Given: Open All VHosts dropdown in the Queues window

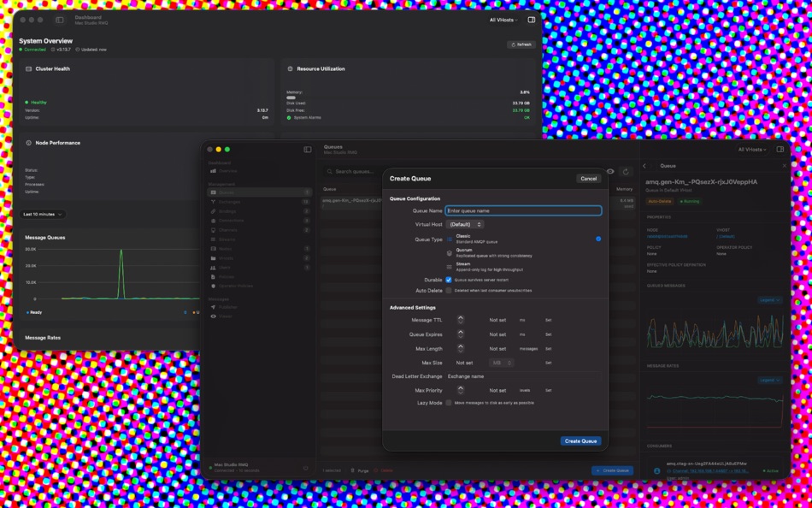Looking at the screenshot, I should pos(754,150).
